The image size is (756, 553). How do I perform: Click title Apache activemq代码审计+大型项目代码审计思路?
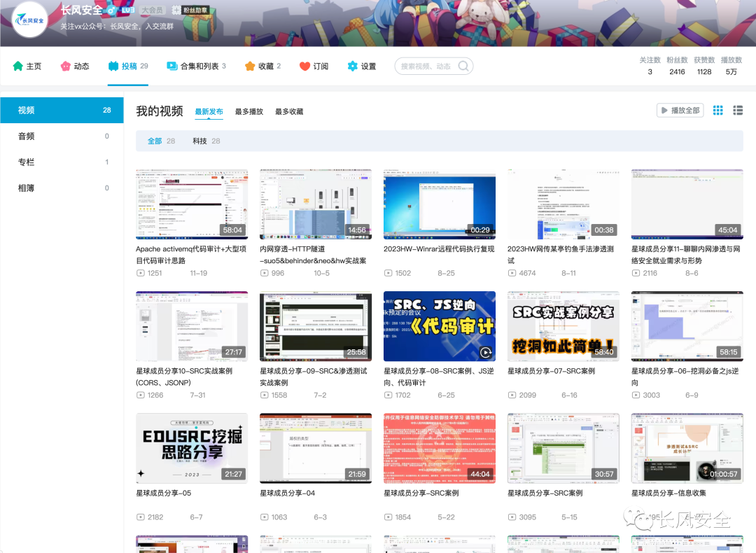point(191,255)
